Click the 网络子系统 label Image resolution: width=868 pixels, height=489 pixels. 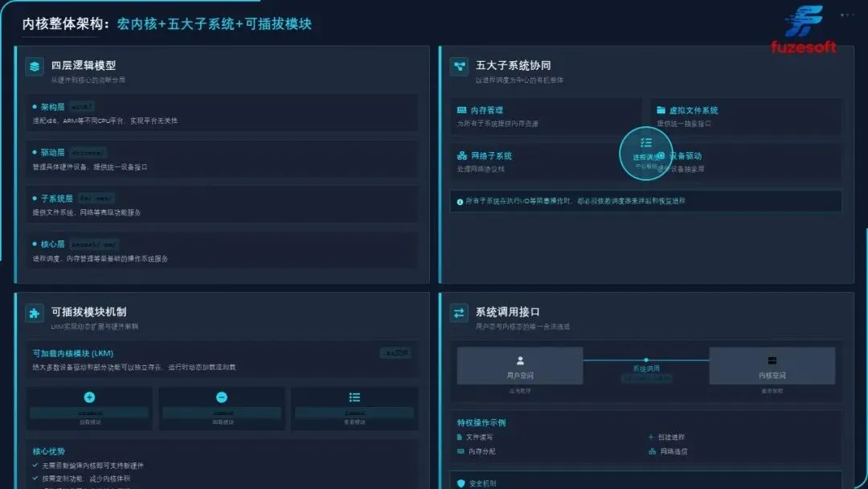491,156
